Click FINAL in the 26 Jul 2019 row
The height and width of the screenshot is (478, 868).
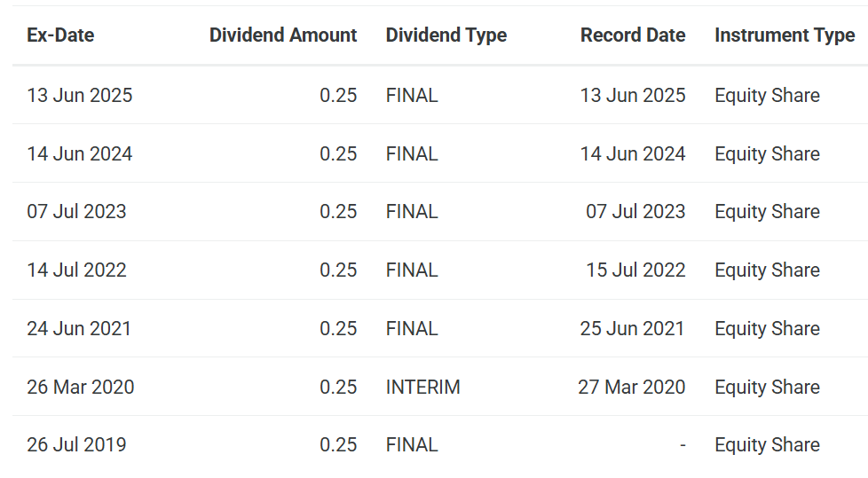pos(412,445)
